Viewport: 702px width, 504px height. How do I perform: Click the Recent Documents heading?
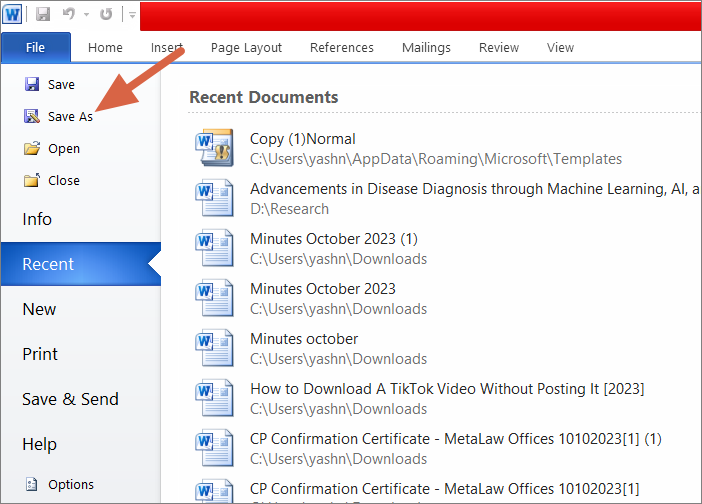(264, 97)
